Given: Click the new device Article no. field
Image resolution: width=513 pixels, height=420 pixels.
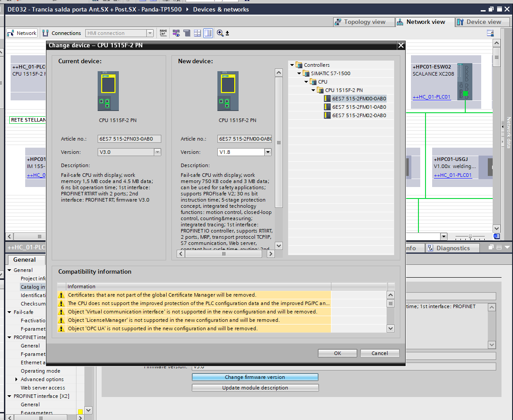Looking at the screenshot, I should 244,139.
